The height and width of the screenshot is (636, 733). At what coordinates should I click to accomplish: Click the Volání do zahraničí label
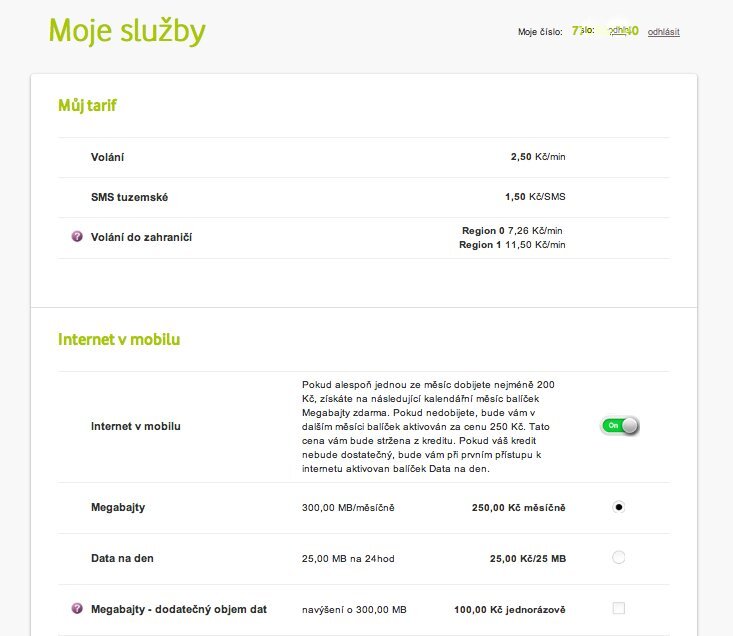pyautogui.click(x=141, y=237)
